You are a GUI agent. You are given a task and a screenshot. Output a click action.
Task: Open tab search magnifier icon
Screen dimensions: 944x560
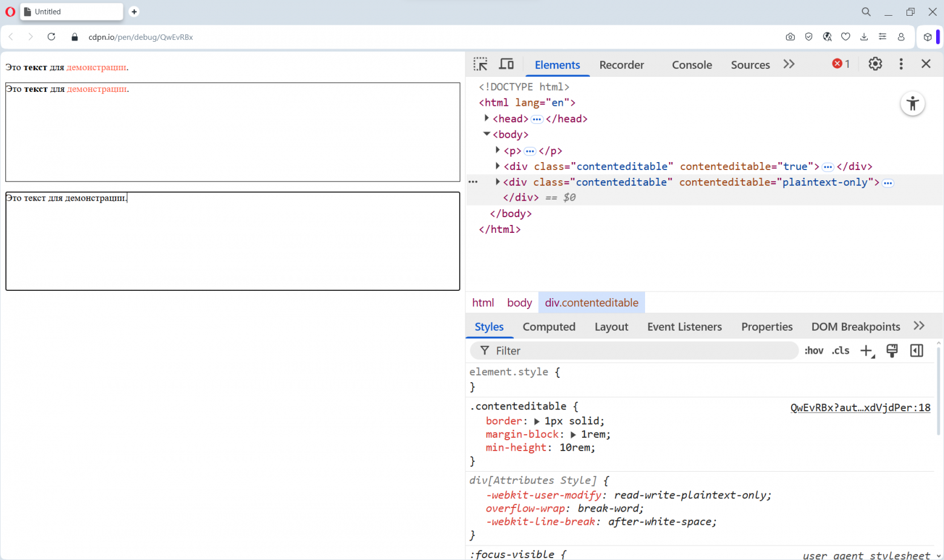[x=866, y=11]
